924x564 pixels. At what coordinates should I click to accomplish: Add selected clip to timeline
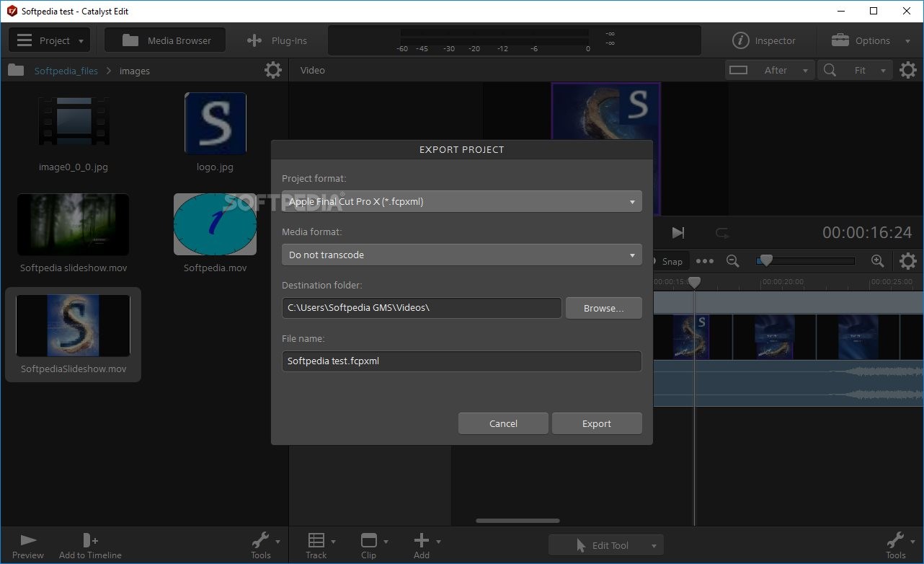point(90,546)
